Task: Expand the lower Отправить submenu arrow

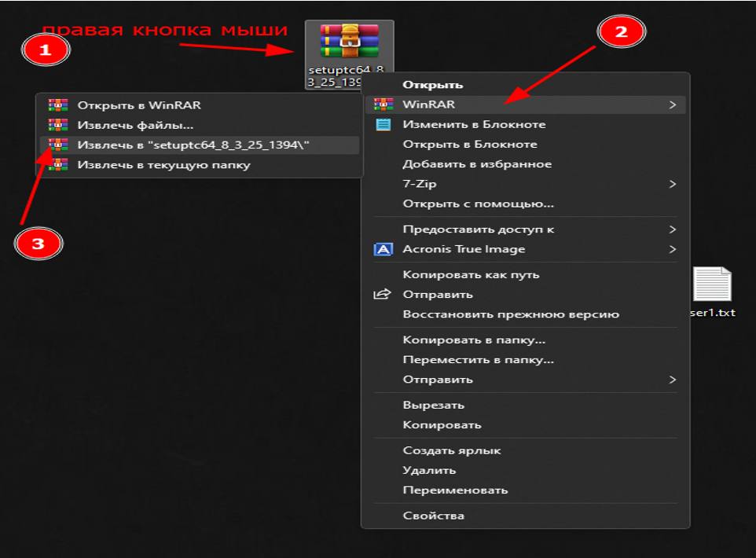Action: click(673, 380)
